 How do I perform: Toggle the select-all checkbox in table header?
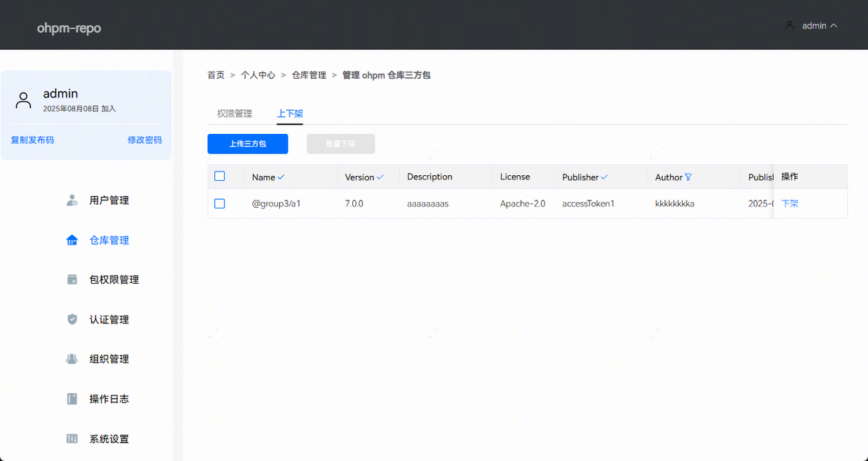point(220,176)
